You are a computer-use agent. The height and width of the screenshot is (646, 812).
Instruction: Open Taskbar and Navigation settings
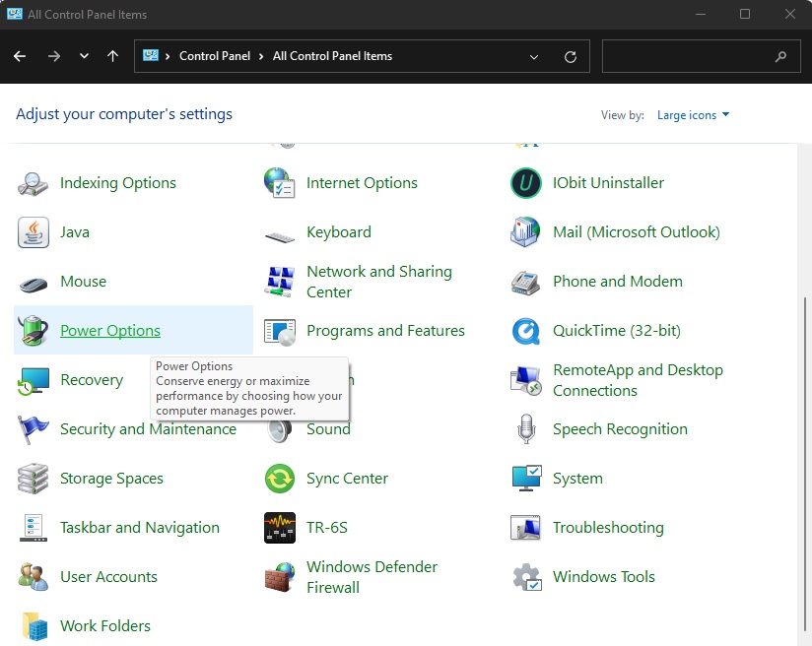tap(141, 528)
